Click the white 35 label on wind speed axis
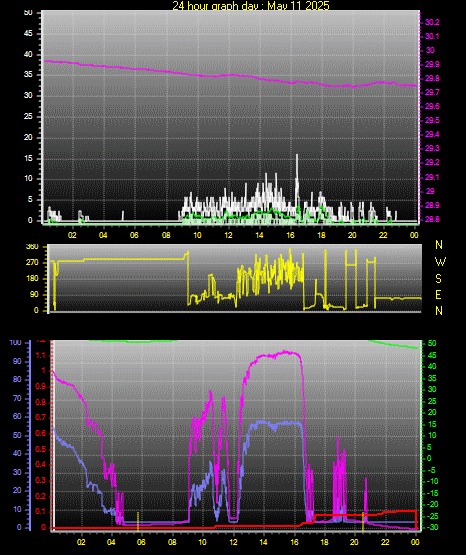 [28, 75]
